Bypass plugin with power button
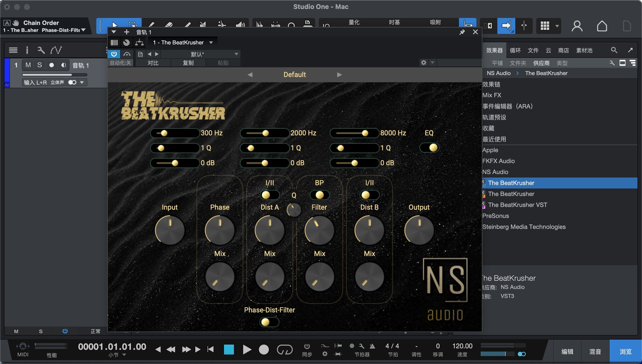 coord(114,54)
